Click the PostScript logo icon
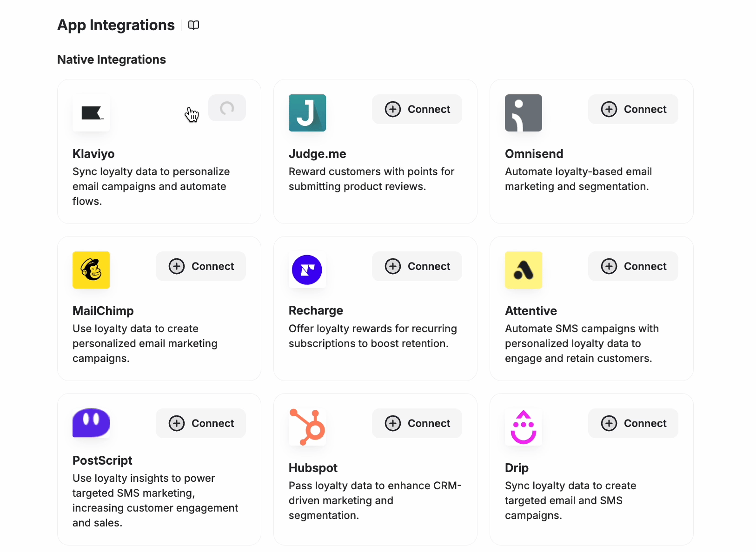 pos(91,423)
